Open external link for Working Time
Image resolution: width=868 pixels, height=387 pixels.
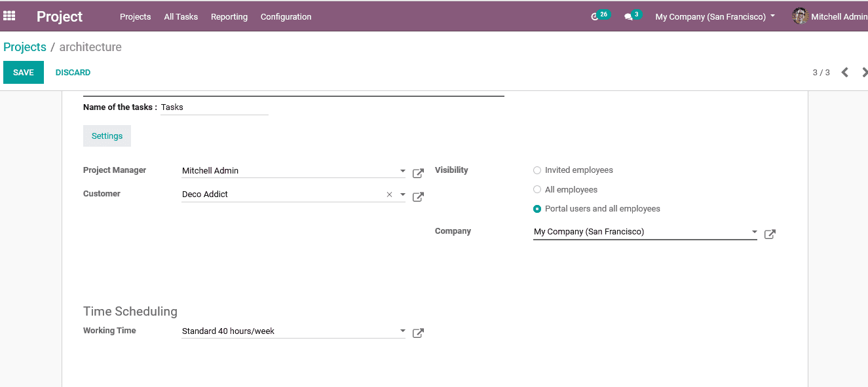coord(418,333)
